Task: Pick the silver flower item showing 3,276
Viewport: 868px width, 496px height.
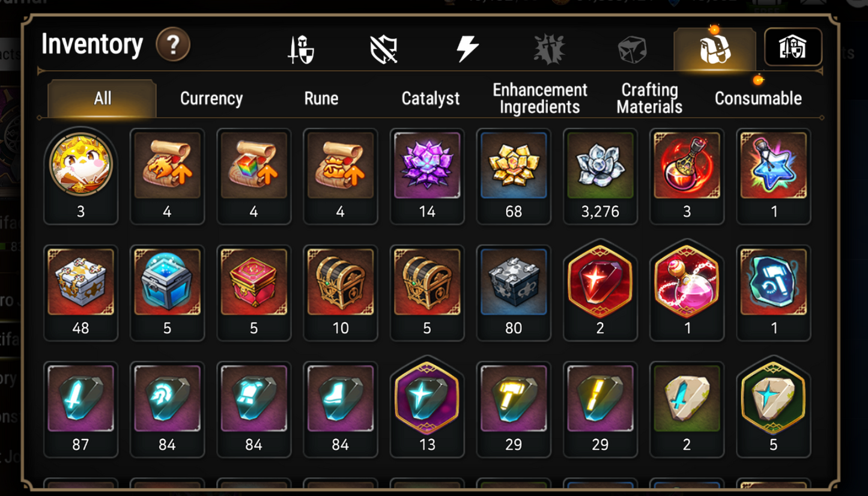Action: coord(600,175)
